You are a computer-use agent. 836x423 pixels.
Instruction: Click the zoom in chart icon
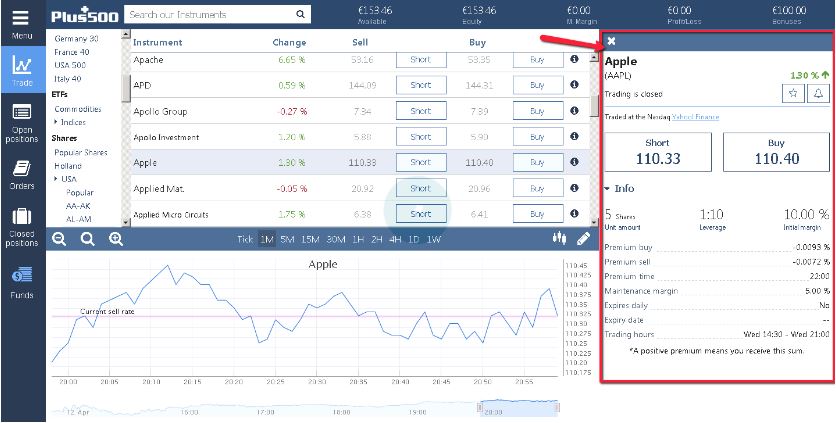pos(116,239)
